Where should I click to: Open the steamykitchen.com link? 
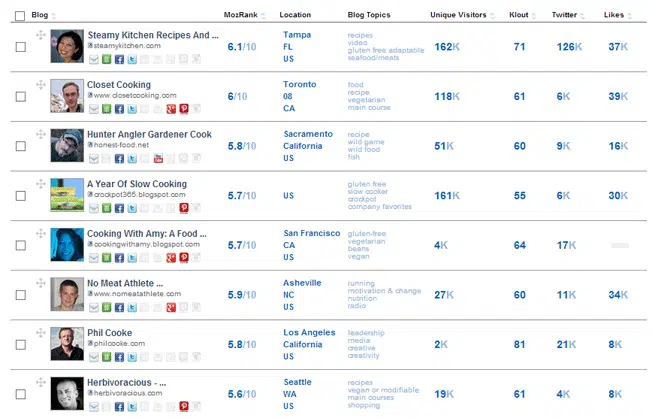tap(127, 47)
